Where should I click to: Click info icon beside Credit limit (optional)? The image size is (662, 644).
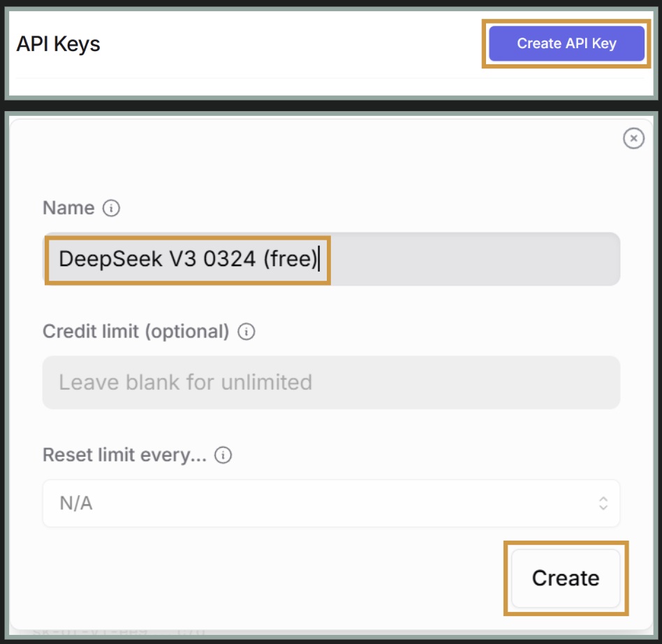pyautogui.click(x=246, y=332)
